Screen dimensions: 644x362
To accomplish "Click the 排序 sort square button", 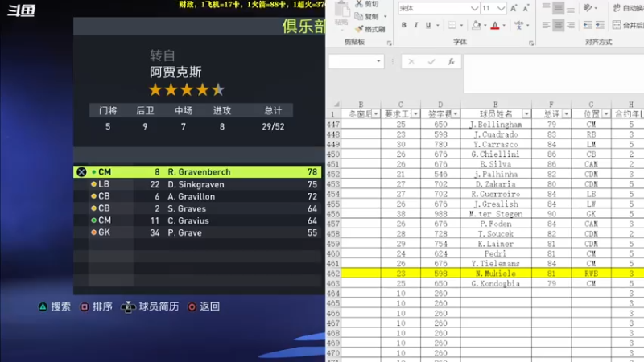I will [96, 306].
